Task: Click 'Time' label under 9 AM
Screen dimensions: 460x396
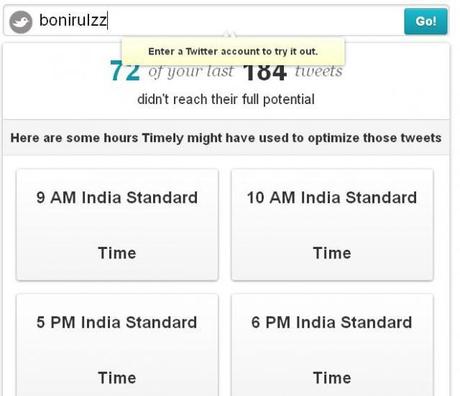Action: coord(117,253)
